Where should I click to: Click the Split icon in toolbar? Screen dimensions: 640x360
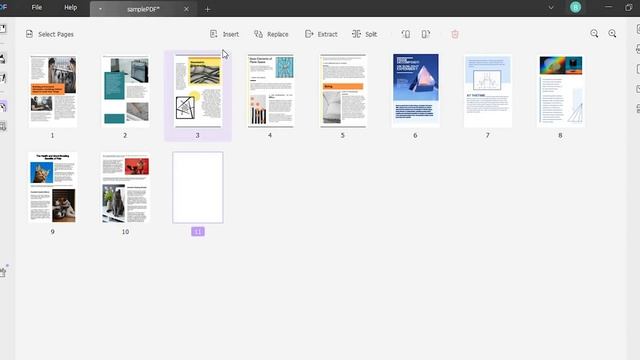click(x=356, y=34)
